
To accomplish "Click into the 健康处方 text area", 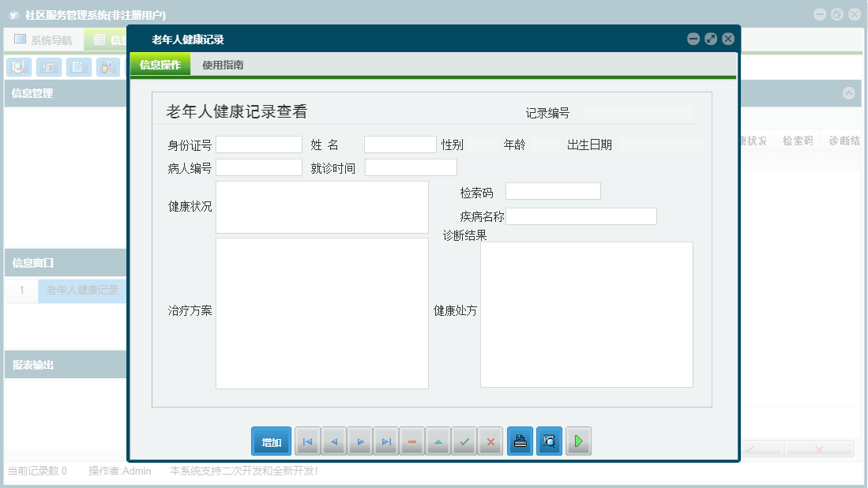I will pos(587,314).
